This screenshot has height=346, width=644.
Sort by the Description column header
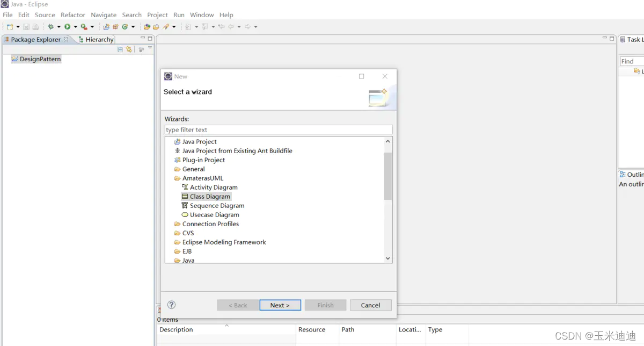[x=226, y=329]
